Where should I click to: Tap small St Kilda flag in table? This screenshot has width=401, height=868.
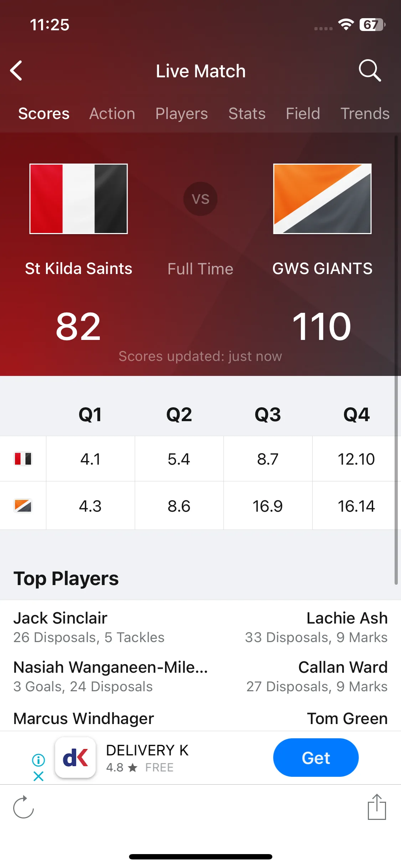(x=23, y=459)
